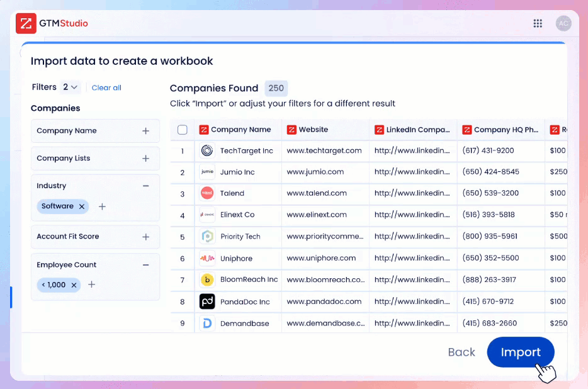This screenshot has width=588, height=389.
Task: Click the Jumio Inc company logo
Action: click(207, 172)
